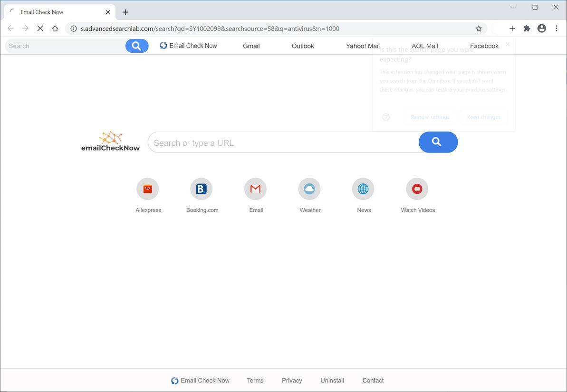Open the Email shortcut icon
The width and height of the screenshot is (567, 392).
255,189
